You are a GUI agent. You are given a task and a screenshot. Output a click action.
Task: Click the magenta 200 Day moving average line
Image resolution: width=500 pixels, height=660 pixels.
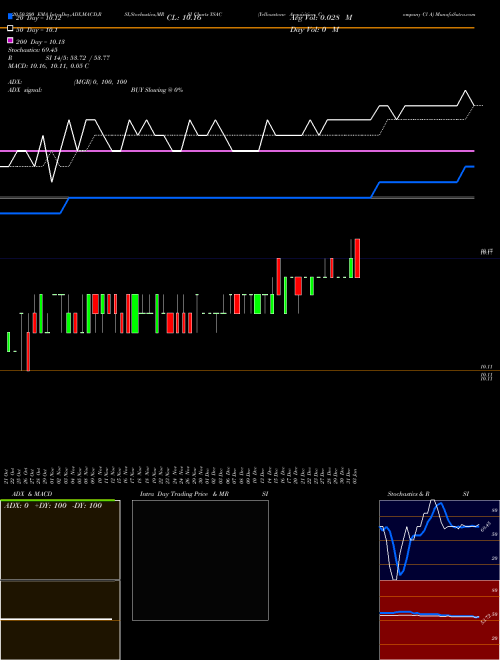(x=237, y=151)
